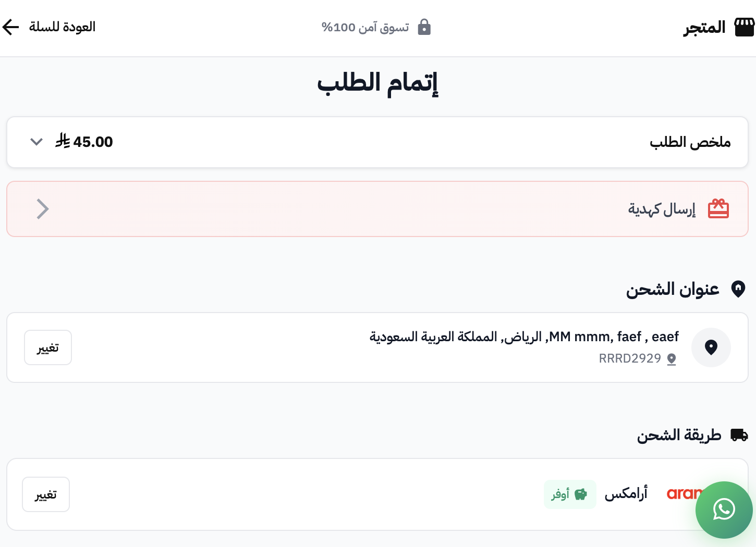Select the إرسال كهدية gift option

coord(661,209)
